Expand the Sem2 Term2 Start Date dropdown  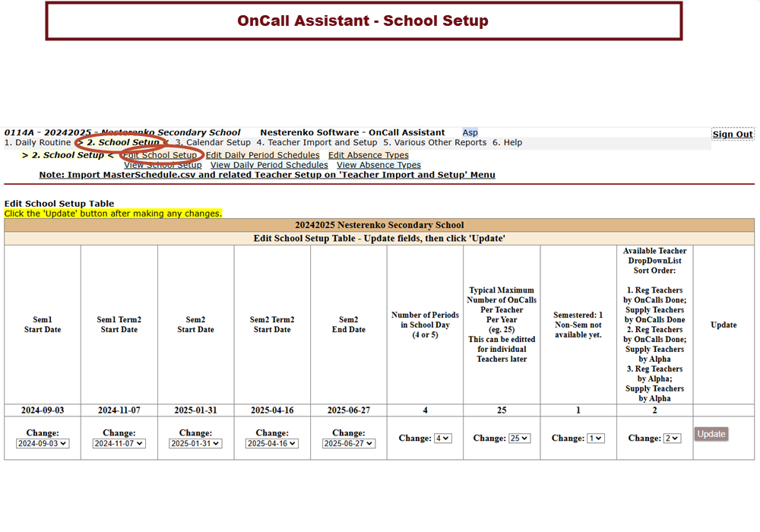click(272, 444)
